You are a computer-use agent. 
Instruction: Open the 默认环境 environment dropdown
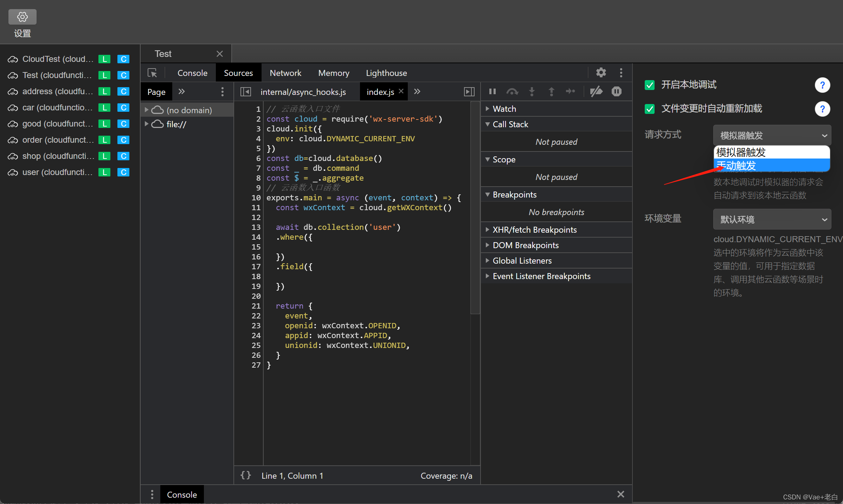[772, 219]
